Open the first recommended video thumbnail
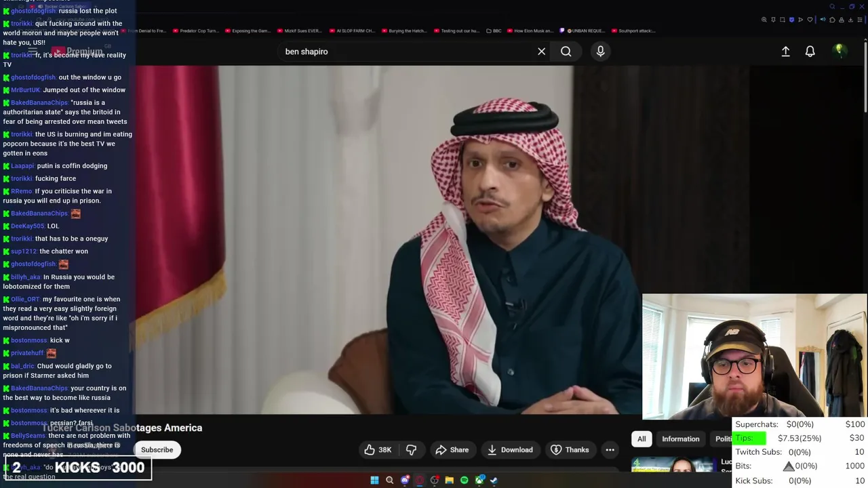This screenshot has width=868, height=488. tap(673, 465)
